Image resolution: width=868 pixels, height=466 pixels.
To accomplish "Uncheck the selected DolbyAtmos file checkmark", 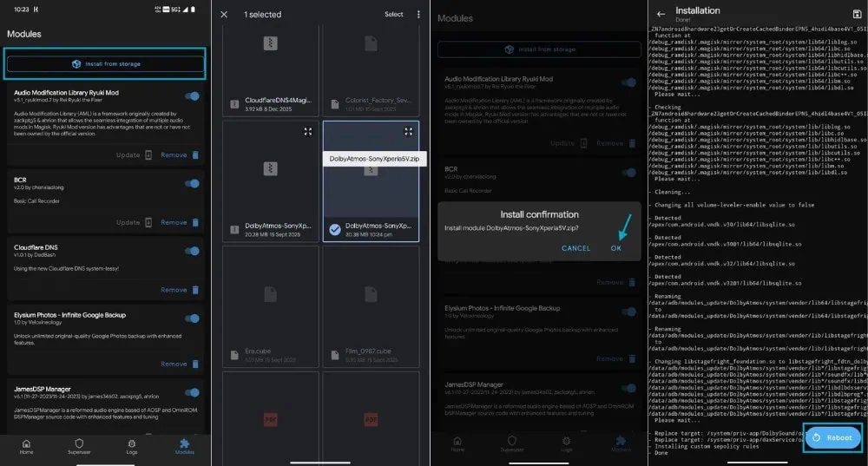I will coord(335,230).
